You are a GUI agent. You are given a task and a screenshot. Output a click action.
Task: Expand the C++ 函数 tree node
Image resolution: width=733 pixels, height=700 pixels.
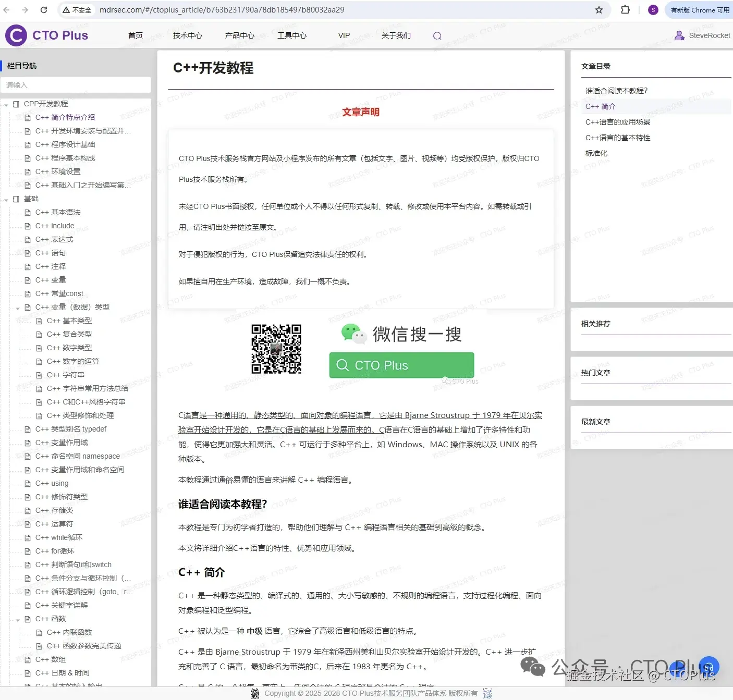18,619
